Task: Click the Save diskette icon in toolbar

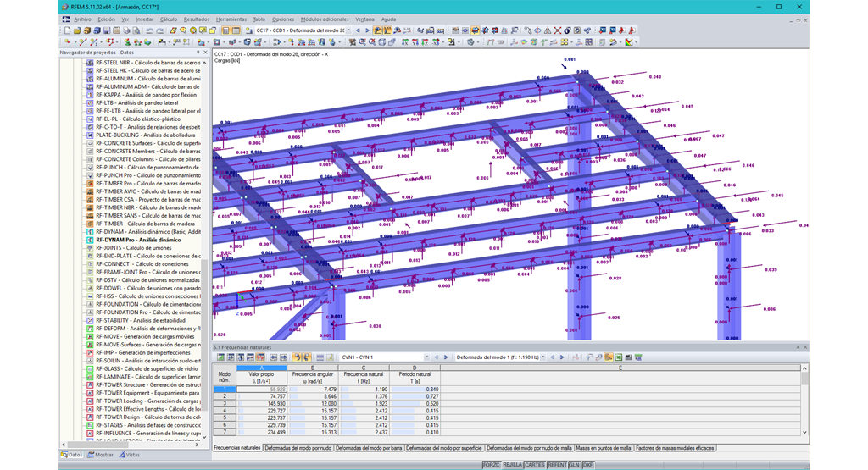Action: (106, 30)
